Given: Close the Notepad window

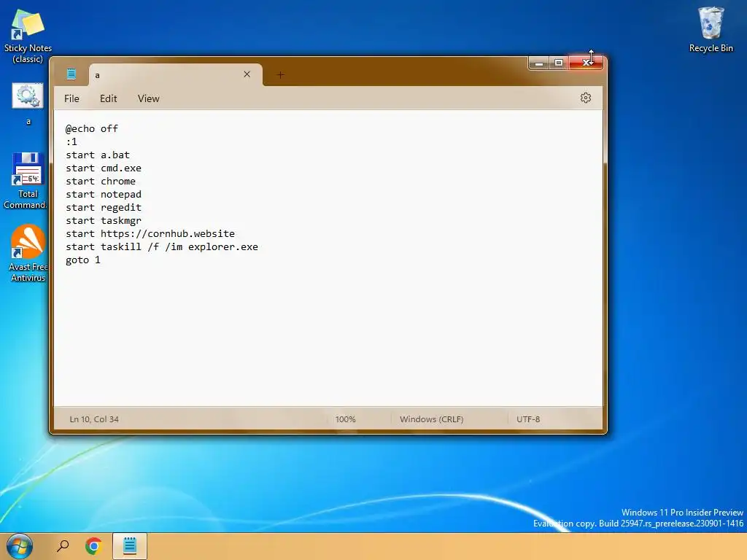Looking at the screenshot, I should coord(586,63).
